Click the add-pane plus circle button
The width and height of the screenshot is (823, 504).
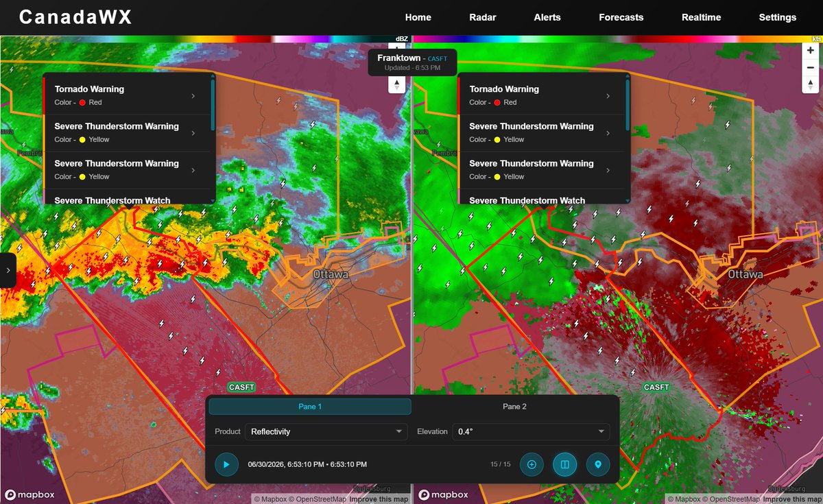pos(532,464)
